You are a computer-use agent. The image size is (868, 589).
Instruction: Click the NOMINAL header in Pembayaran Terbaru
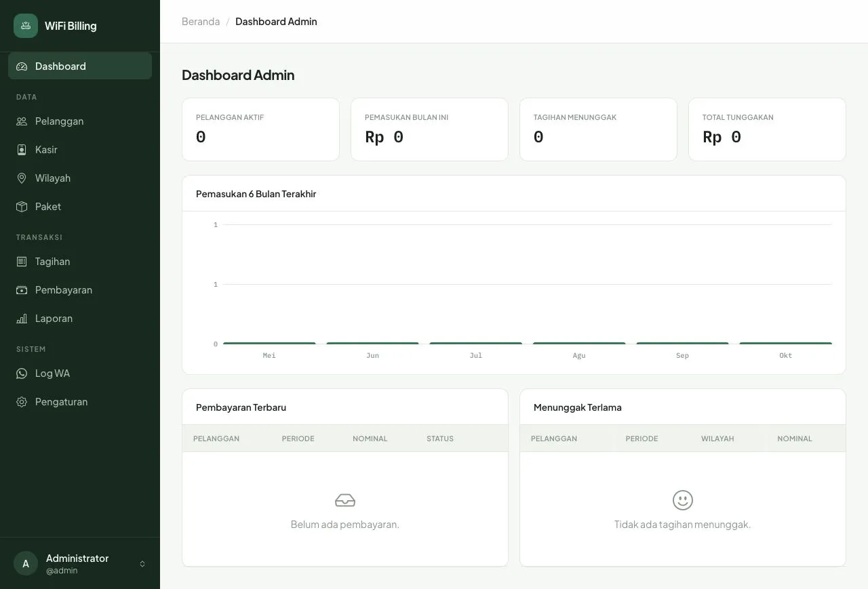[370, 439]
